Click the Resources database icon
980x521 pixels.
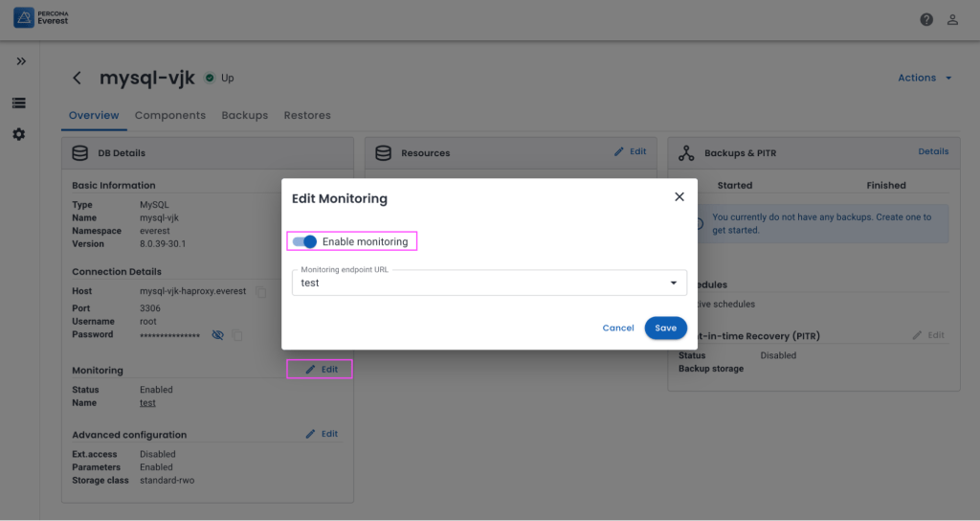pos(383,152)
